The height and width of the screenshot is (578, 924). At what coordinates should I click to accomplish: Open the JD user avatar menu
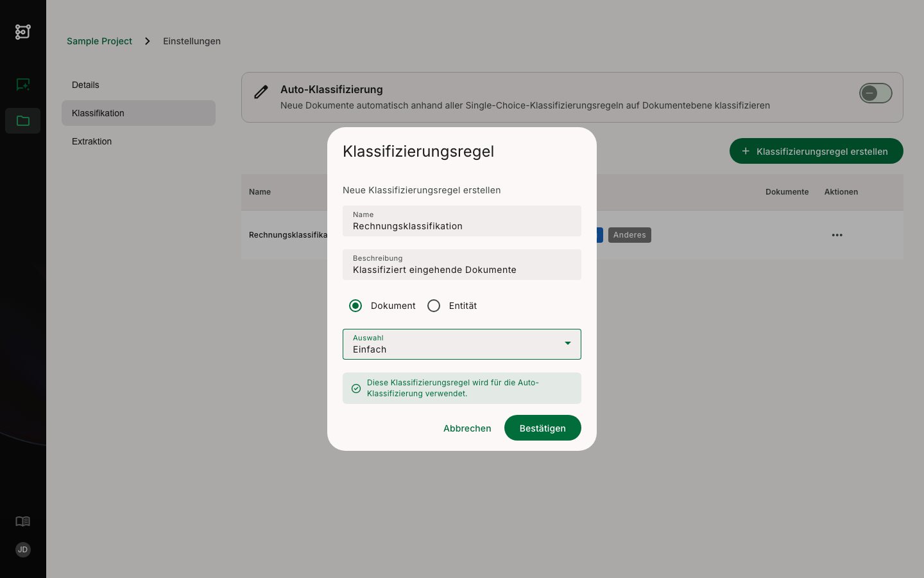(23, 550)
